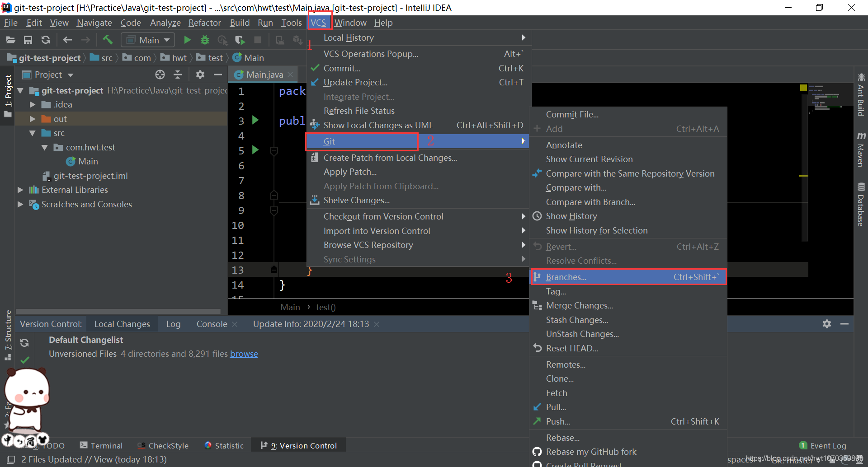
Task: Open the Statistic tool window
Action: click(224, 446)
